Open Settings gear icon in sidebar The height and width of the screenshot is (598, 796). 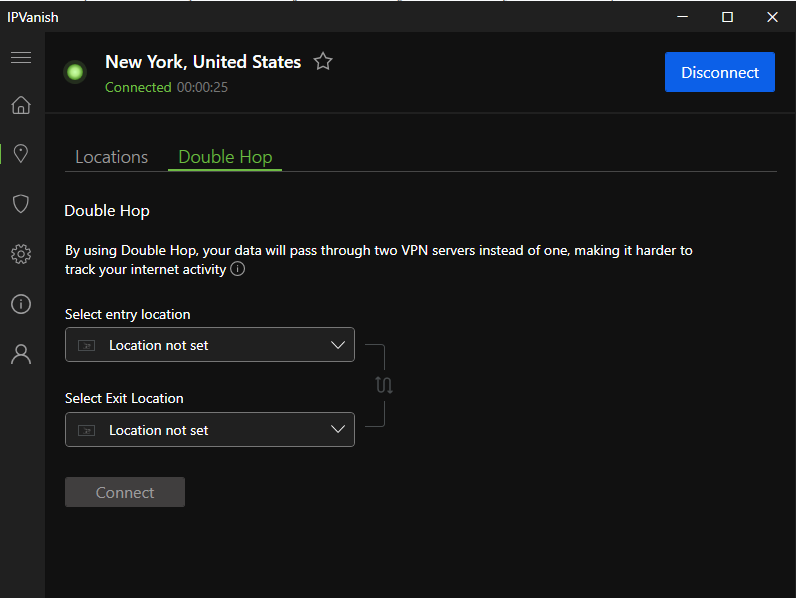coord(21,254)
